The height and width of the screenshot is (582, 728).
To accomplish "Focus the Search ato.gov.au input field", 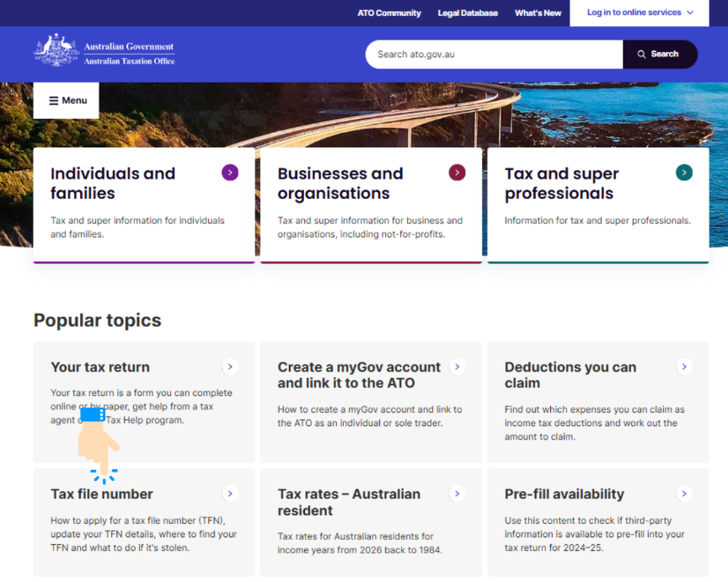I will [494, 54].
